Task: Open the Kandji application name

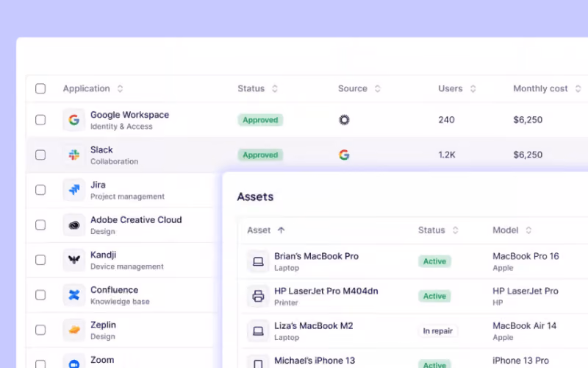Action: [104, 255]
